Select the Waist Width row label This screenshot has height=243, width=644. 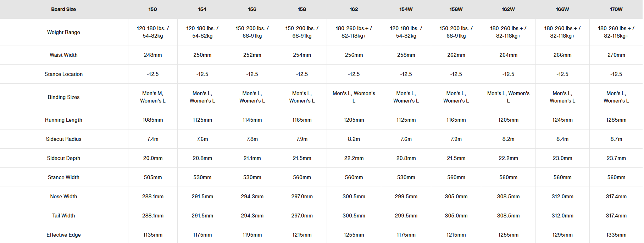click(63, 55)
